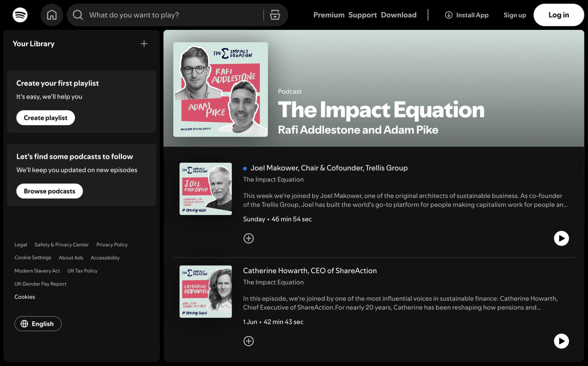The image size is (588, 366).
Task: Open the Premium menu item
Action: point(329,15)
